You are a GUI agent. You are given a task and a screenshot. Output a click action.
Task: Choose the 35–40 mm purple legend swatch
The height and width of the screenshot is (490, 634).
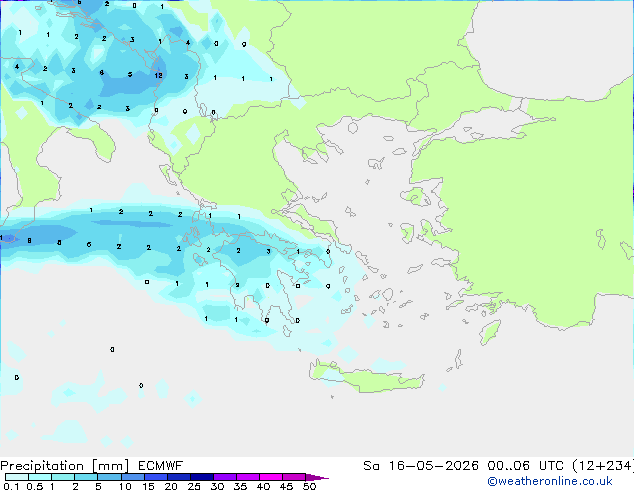tap(247, 477)
